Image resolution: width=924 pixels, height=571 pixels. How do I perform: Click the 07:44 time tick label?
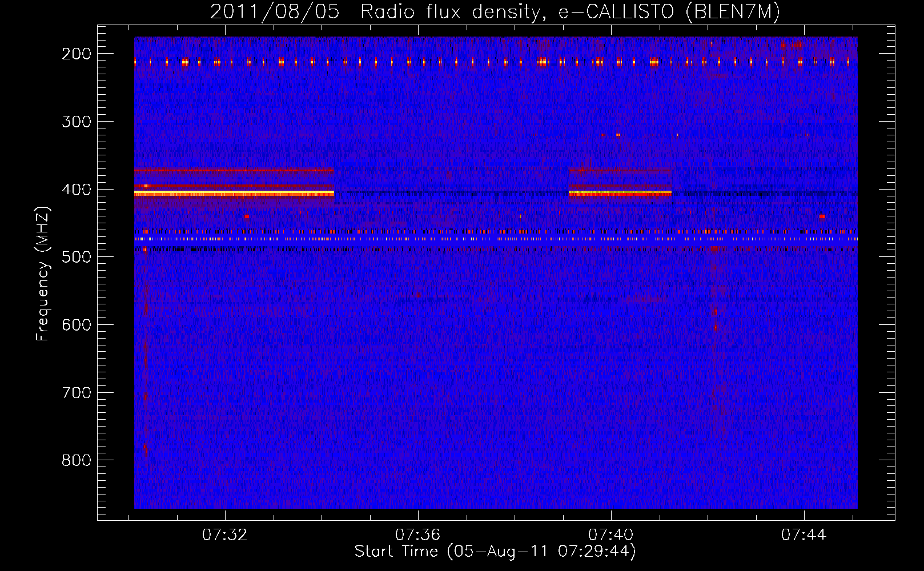pos(804,535)
